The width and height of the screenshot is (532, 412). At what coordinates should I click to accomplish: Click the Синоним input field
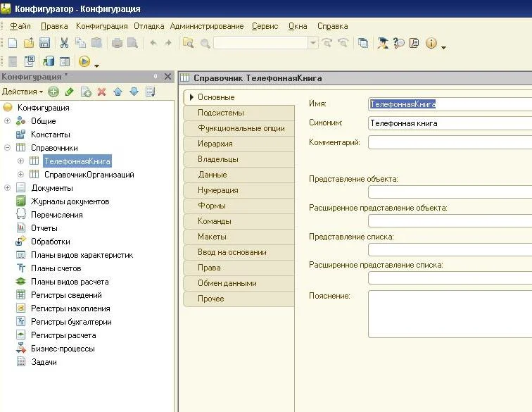(x=449, y=123)
